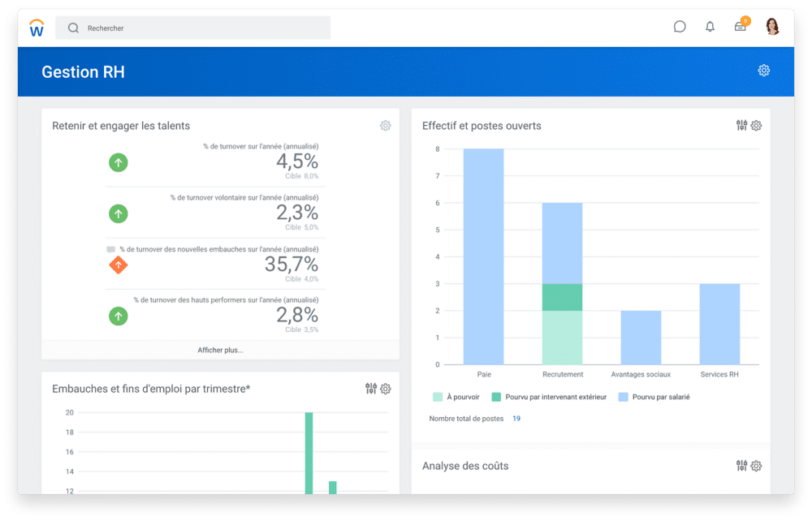Click the Workday logo home icon
This screenshot has width=812, height=521.
[37, 28]
